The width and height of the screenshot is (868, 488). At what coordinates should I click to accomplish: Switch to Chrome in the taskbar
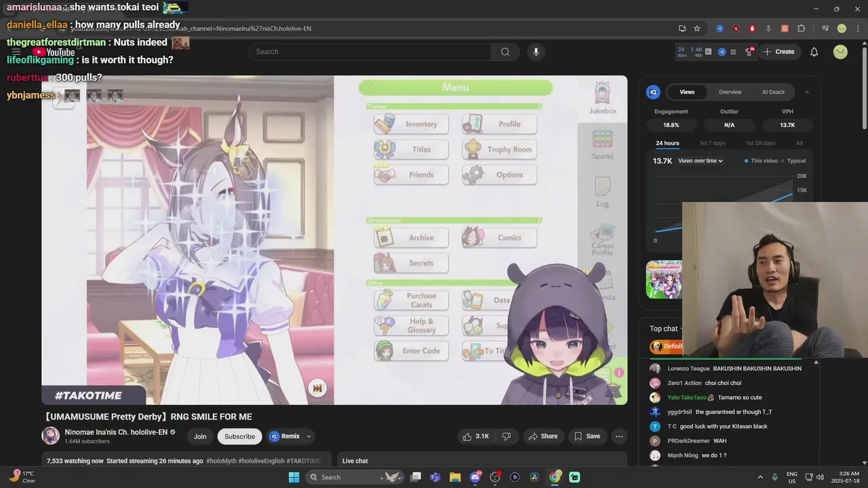coord(555,477)
